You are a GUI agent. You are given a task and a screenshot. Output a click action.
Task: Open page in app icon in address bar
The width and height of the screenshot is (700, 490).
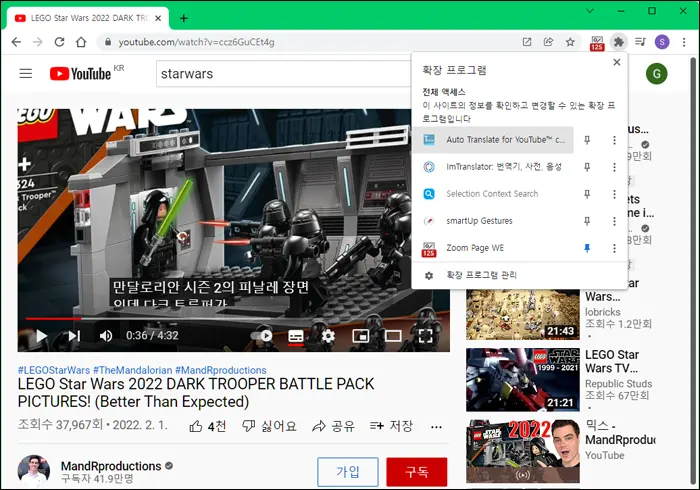527,42
